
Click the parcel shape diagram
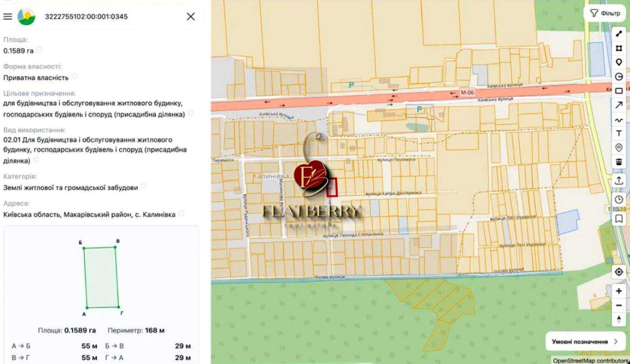tap(101, 277)
